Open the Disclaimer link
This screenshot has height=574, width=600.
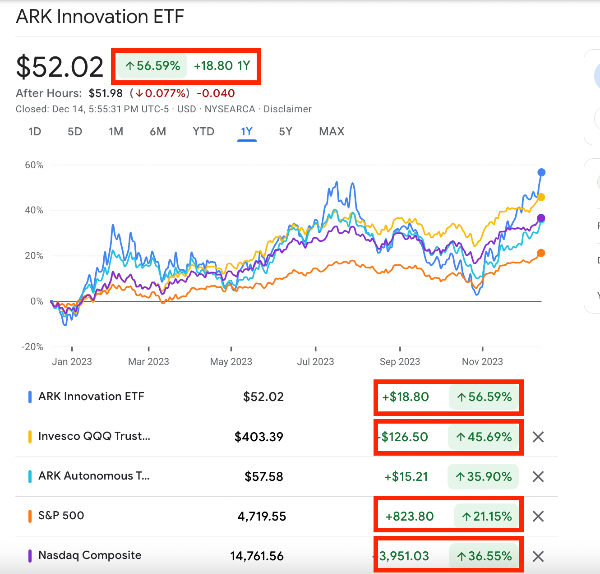point(287,109)
